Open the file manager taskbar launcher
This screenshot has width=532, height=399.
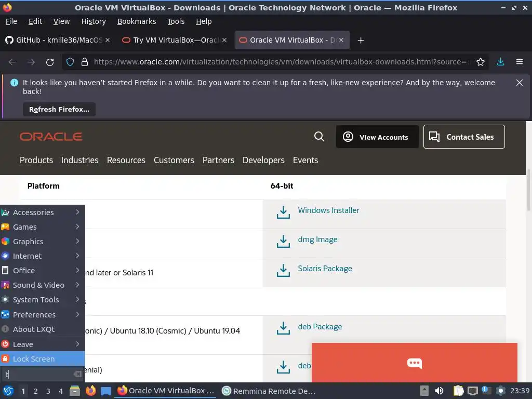pos(75,391)
